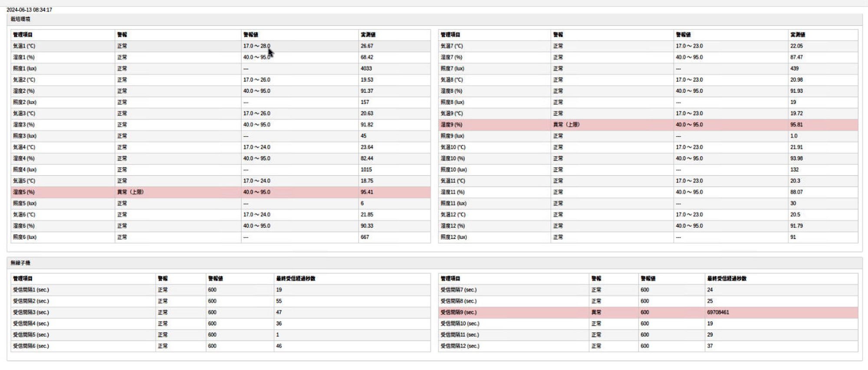
Task: Click measured value 91.37 for 湿度2
Action: tap(367, 91)
